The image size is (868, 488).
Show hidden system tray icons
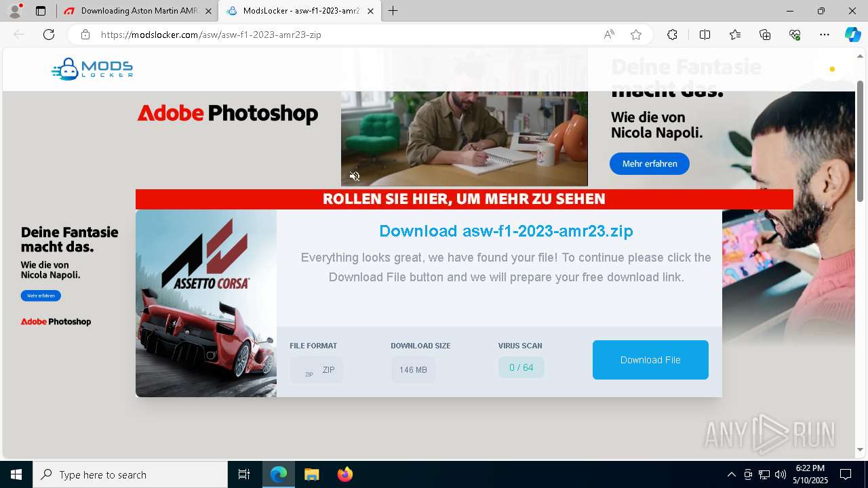pyautogui.click(x=731, y=474)
